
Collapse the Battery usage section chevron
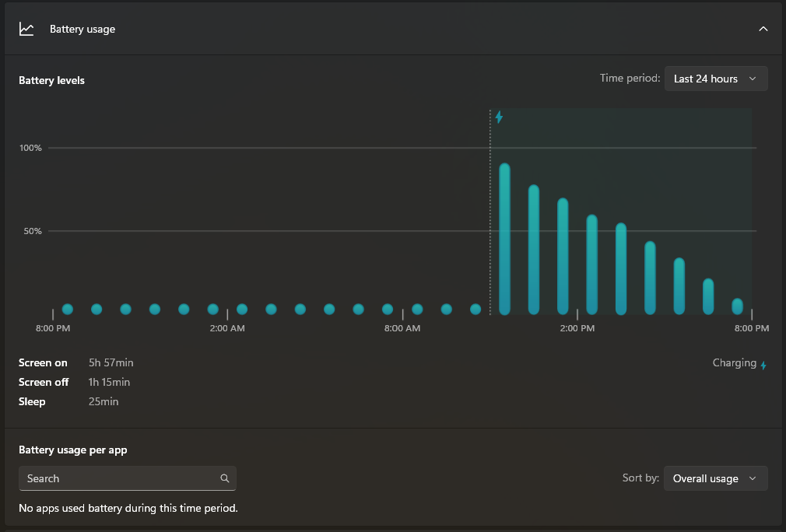coord(763,29)
